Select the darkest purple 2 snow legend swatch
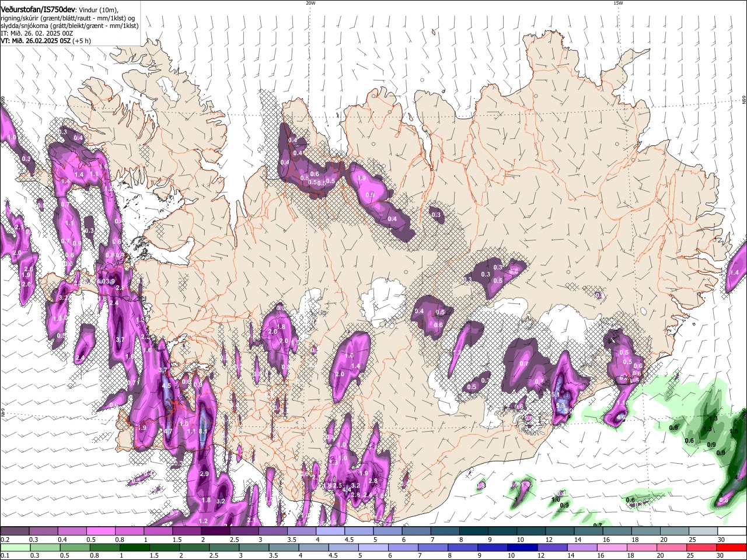Viewport: 747px width, 560px height. coord(215,531)
